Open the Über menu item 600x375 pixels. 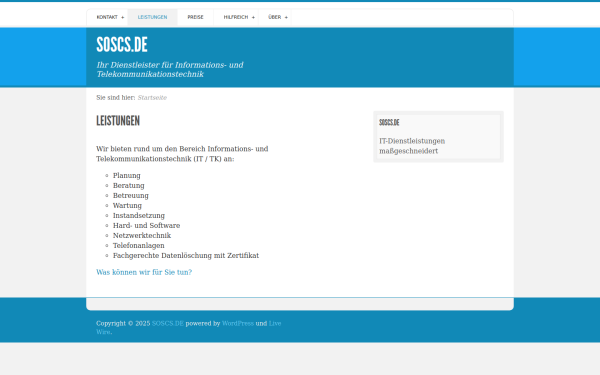[x=274, y=17]
